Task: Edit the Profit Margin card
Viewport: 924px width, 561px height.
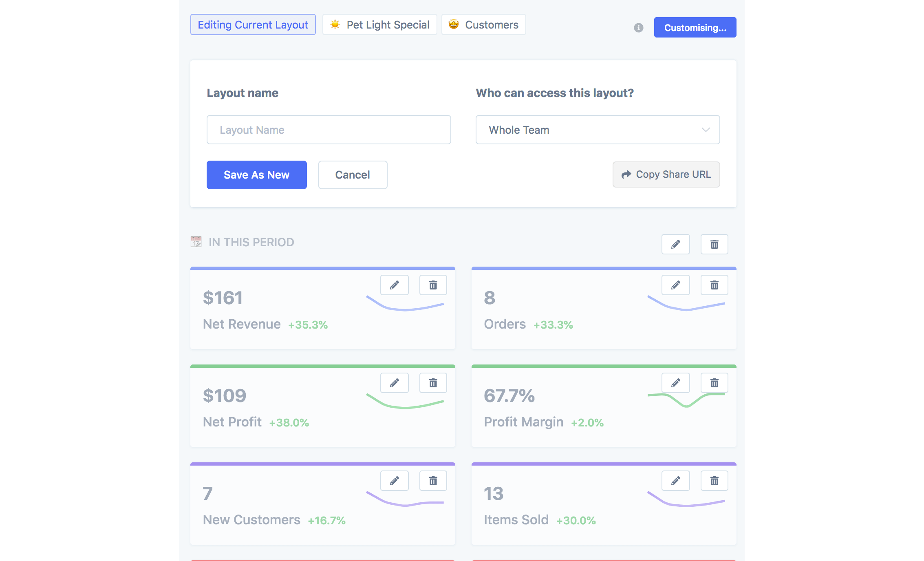Action: click(x=675, y=383)
